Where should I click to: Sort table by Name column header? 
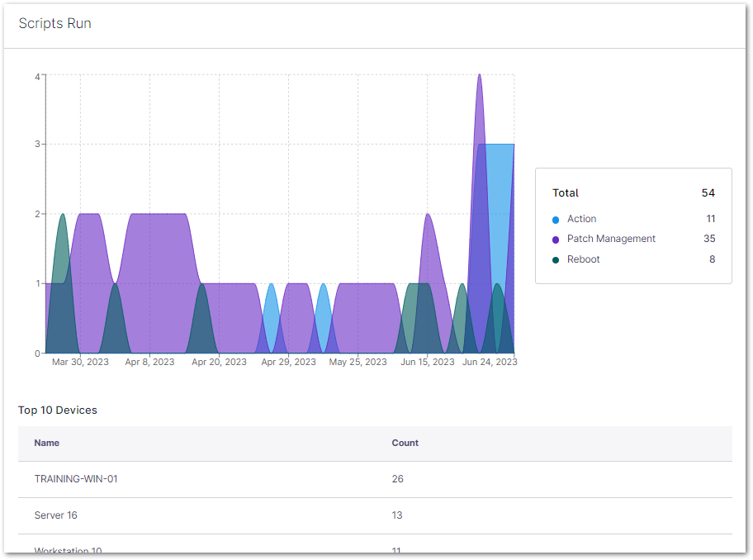tap(47, 443)
